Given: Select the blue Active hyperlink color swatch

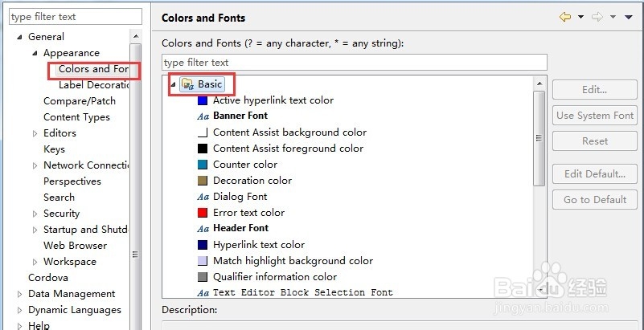Looking at the screenshot, I should (203, 100).
